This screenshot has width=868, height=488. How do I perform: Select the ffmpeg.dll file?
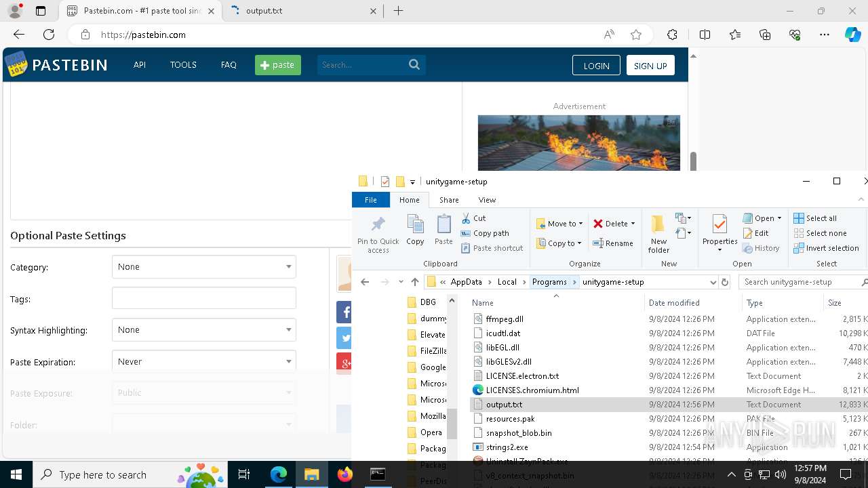[505, 319]
